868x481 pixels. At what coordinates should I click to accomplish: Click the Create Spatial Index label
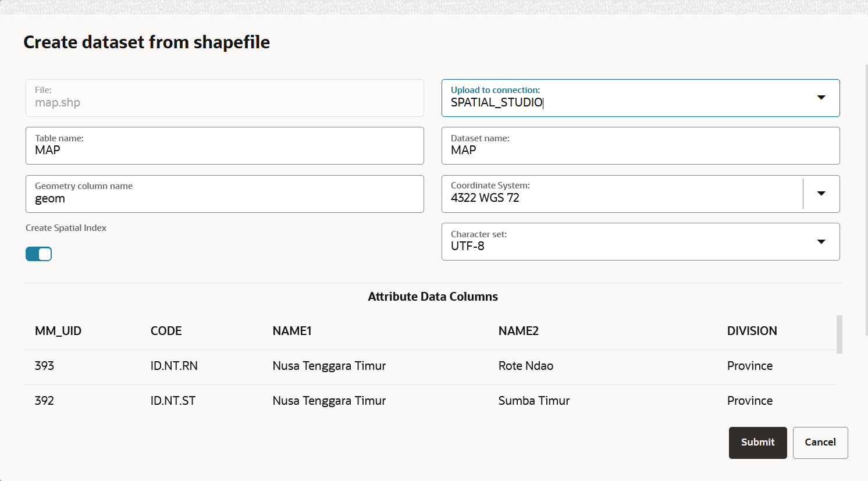(x=66, y=228)
